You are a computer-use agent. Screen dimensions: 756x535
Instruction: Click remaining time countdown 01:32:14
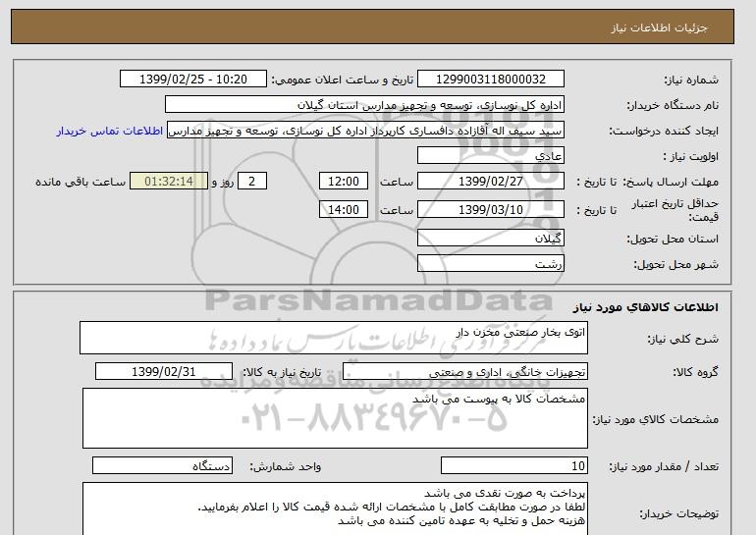tap(169, 182)
